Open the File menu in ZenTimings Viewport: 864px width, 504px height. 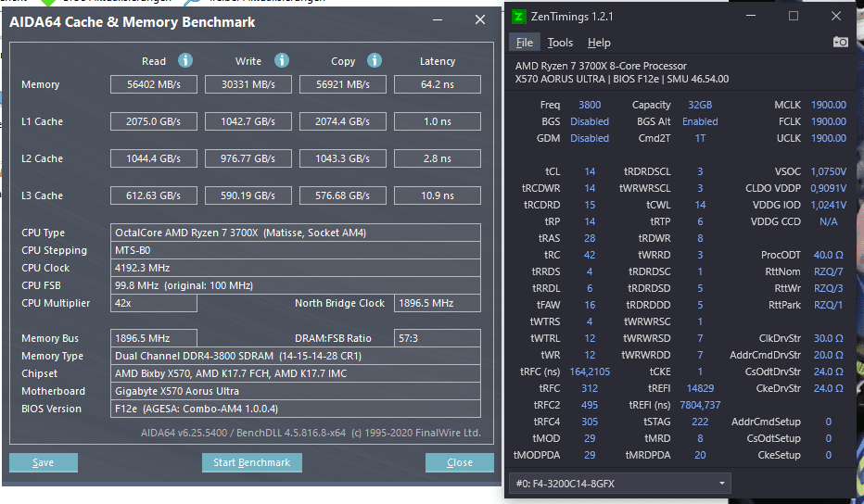click(x=524, y=43)
